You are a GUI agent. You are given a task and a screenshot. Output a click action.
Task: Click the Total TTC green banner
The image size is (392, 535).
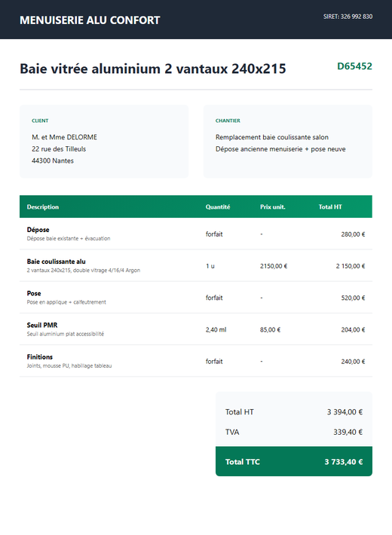click(294, 461)
